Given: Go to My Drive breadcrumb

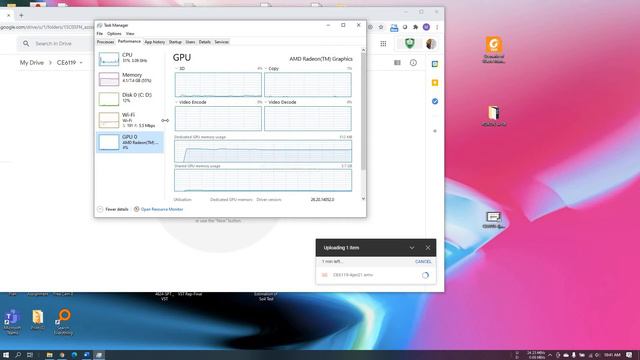Looking at the screenshot, I should (32, 62).
